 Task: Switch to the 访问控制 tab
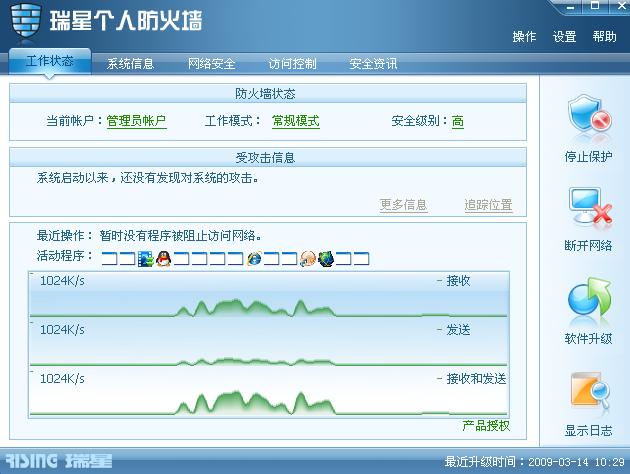tap(292, 64)
